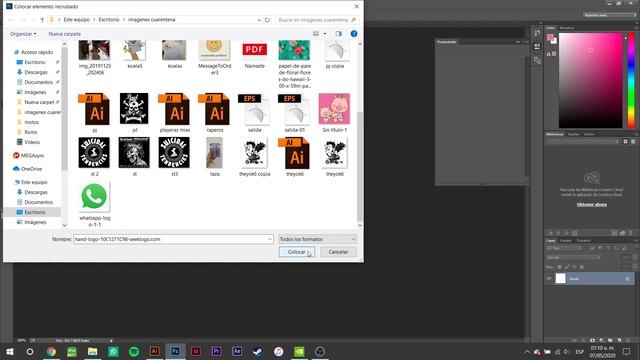Open NVIDIA app from the taskbar
The width and height of the screenshot is (640, 360).
click(x=299, y=351)
